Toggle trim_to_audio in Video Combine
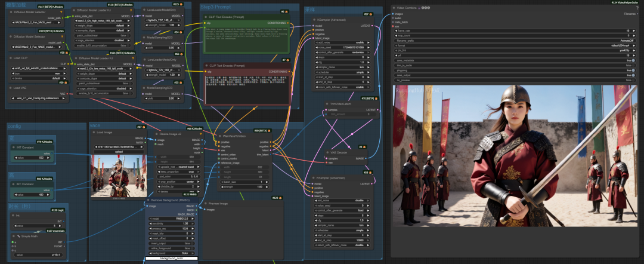 [633, 65]
